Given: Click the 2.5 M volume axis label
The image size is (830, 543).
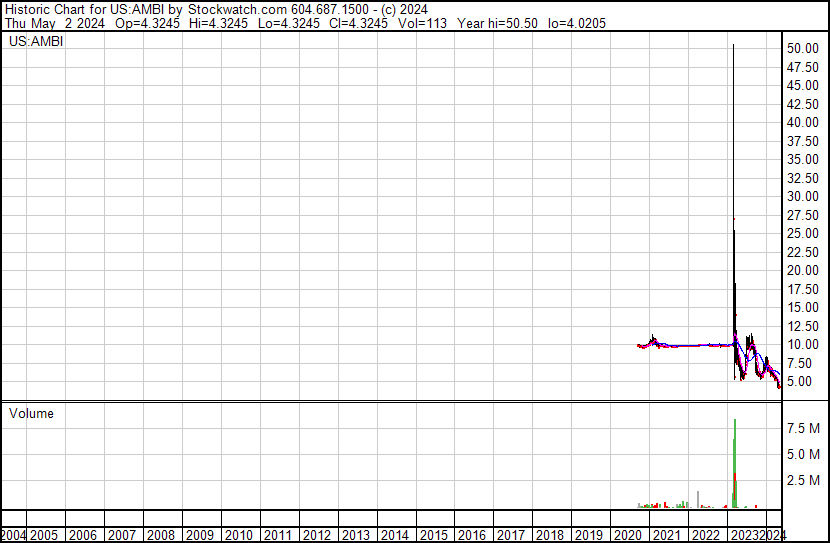Looking at the screenshot, I should 804,482.
